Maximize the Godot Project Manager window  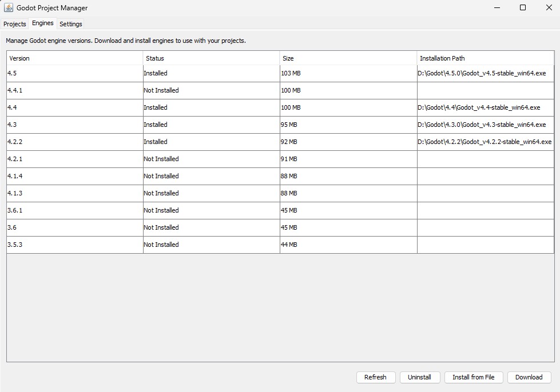point(523,8)
